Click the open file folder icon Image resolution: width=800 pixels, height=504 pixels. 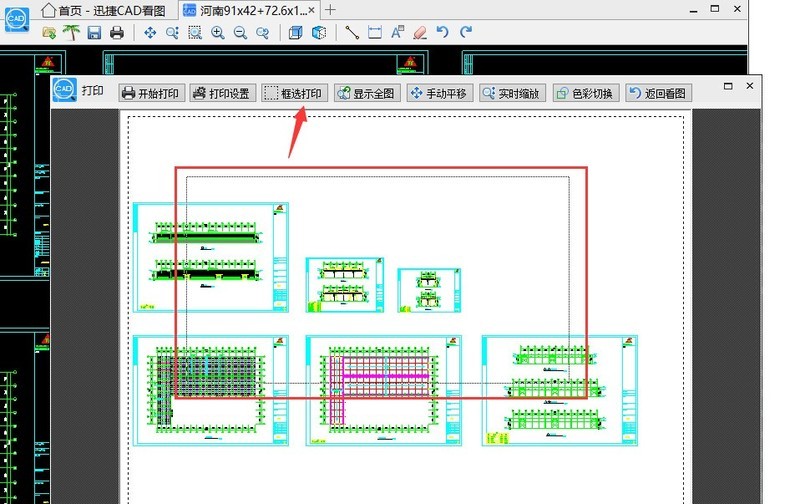(x=49, y=33)
